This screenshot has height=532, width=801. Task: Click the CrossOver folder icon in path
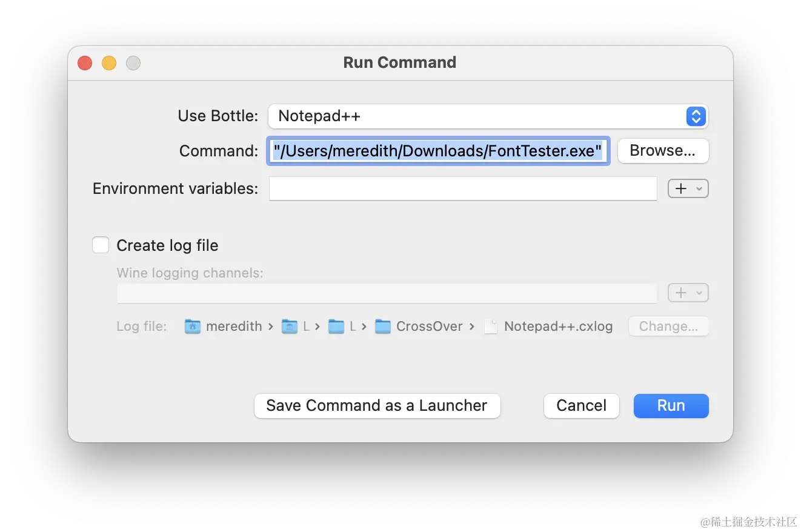[382, 326]
